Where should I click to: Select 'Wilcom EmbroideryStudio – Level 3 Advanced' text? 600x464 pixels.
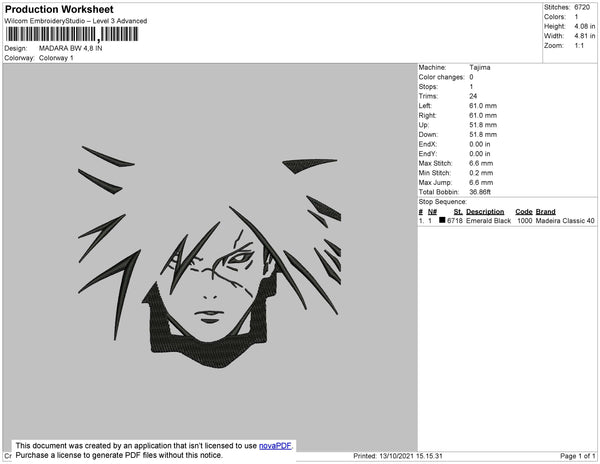[76, 21]
